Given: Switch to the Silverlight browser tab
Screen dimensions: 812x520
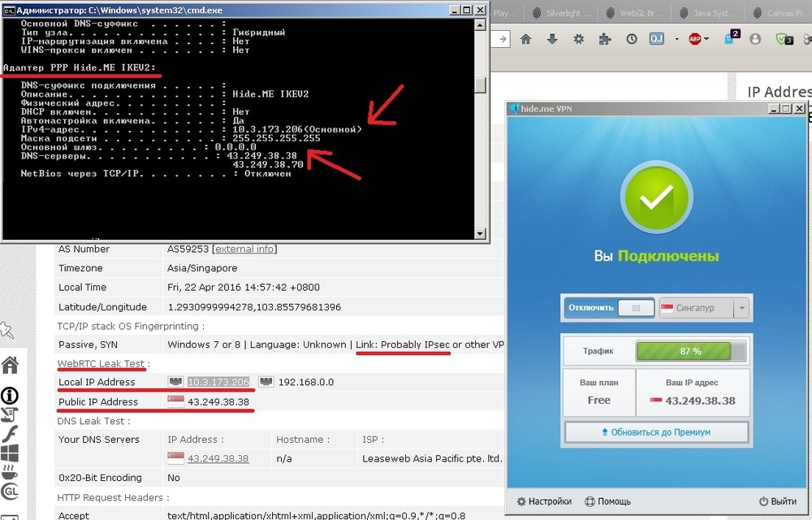Looking at the screenshot, I should (x=561, y=14).
